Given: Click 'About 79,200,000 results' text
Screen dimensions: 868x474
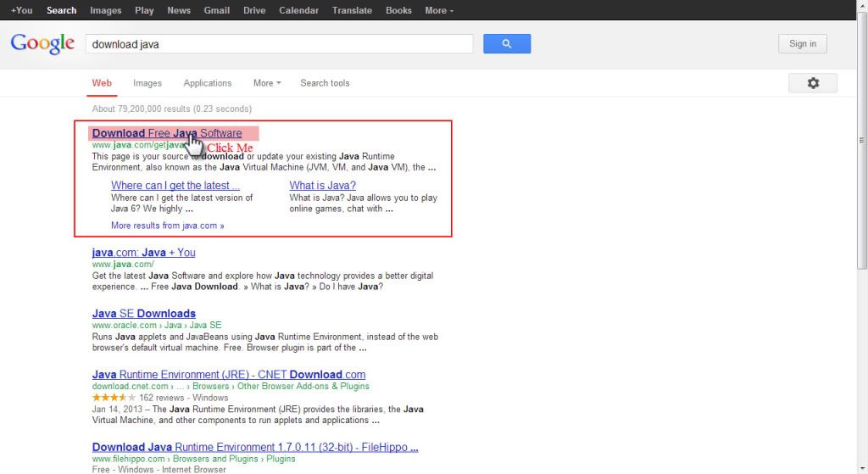Looking at the screenshot, I should pos(171,109).
